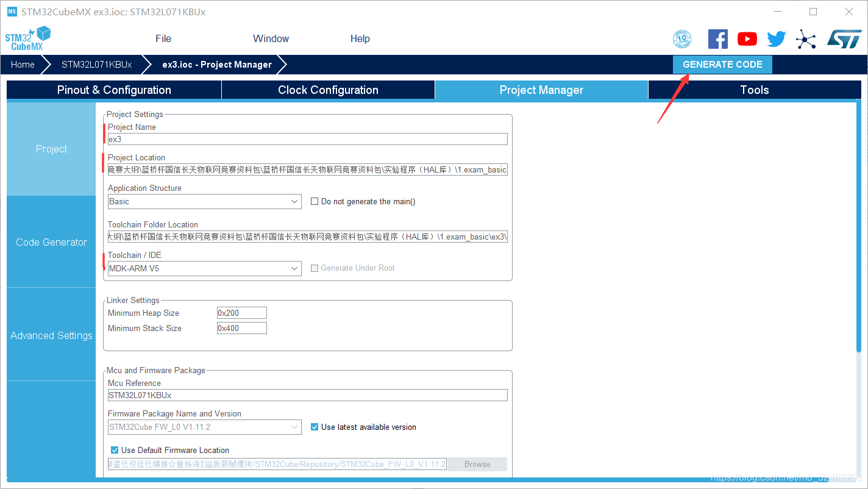Open the ST community network icon
Image resolution: width=868 pixels, height=489 pixels.
[806, 40]
